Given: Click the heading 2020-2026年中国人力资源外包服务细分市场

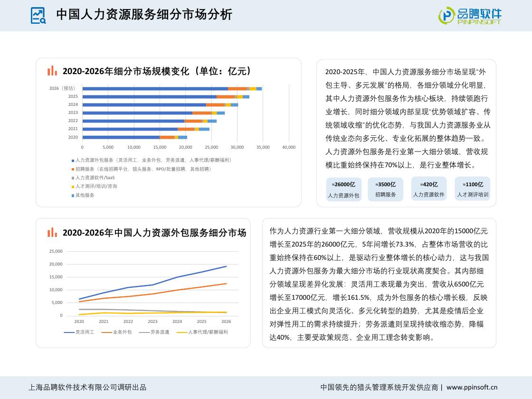Looking at the screenshot, I should click(154, 233).
